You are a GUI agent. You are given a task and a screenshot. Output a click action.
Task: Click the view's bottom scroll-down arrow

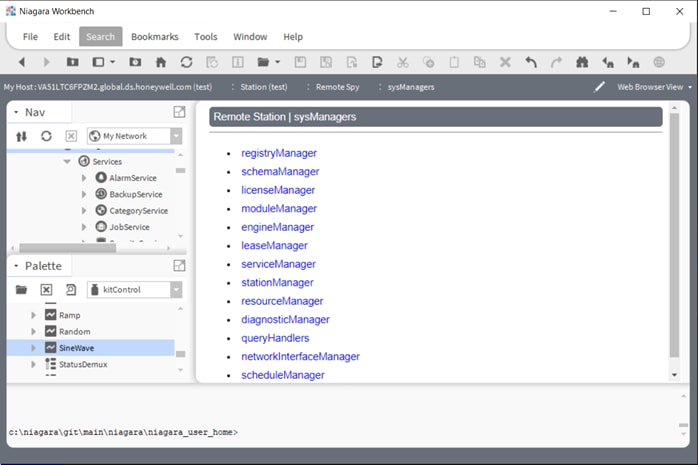[x=674, y=375]
